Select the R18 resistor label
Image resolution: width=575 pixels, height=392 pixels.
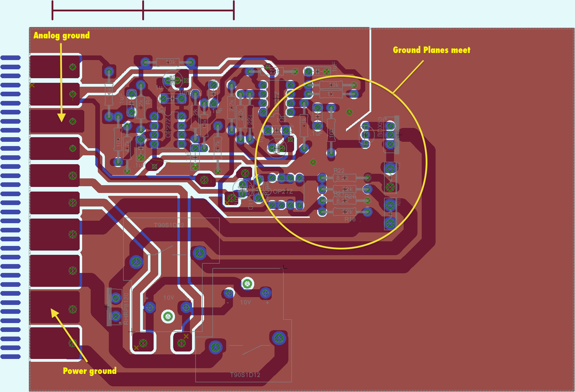[350, 219]
